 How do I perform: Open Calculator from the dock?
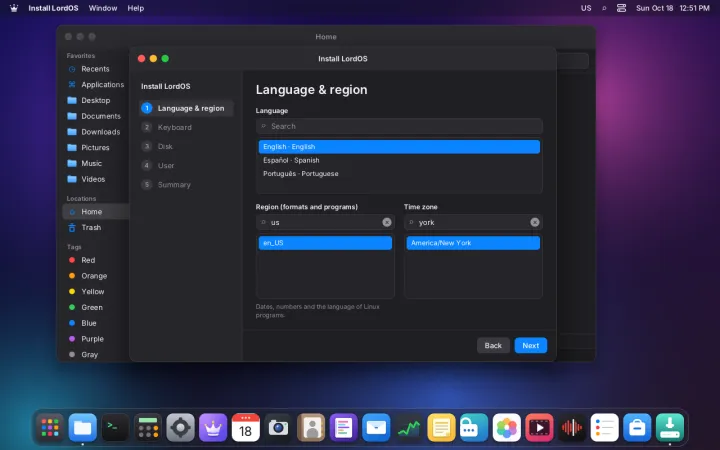[148, 428]
